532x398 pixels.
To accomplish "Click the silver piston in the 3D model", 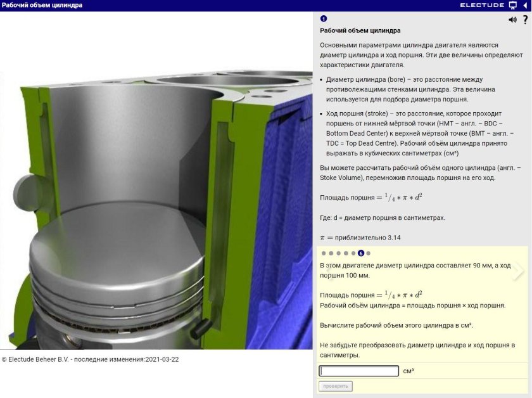I will tap(127, 266).
